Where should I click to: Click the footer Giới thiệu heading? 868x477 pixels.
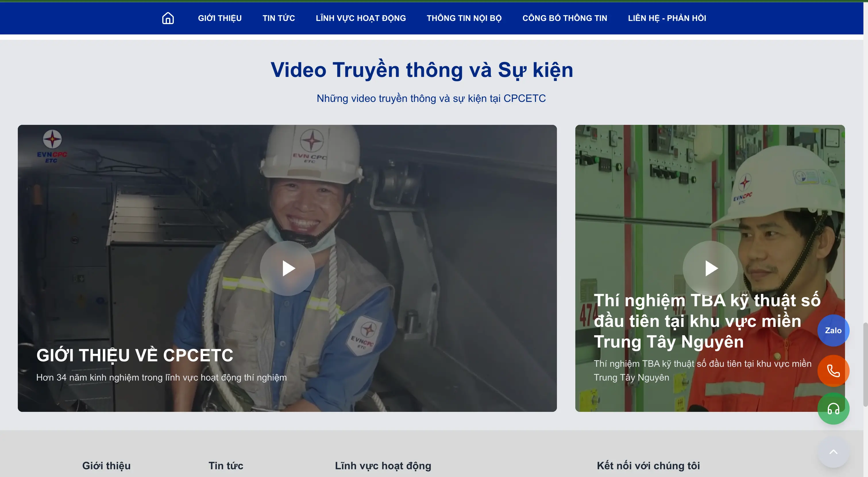[106, 466]
